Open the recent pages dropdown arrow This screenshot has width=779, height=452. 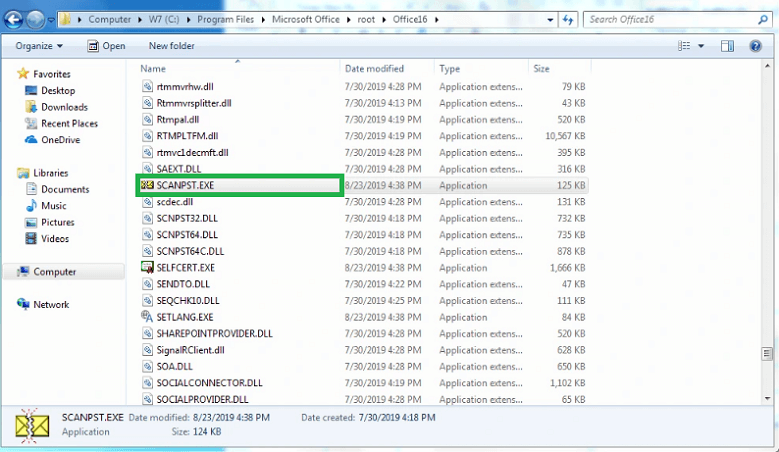51,20
